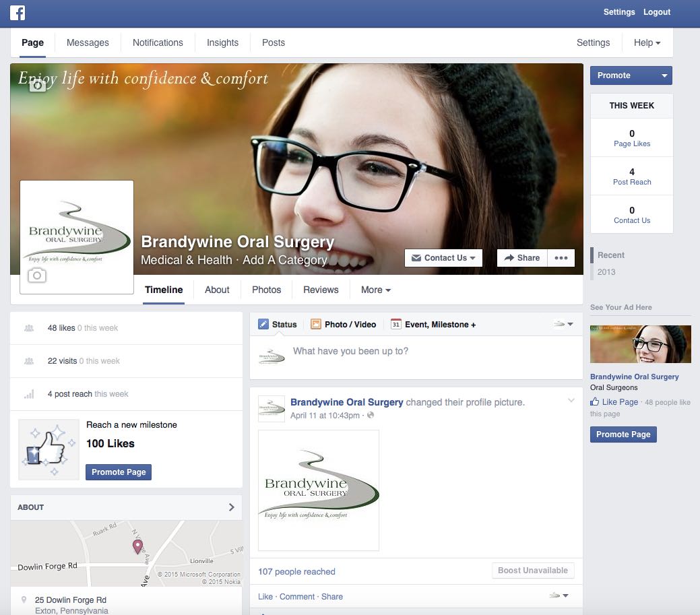The height and width of the screenshot is (615, 700).
Task: Jump to 2013 on the timeline
Action: point(606,271)
